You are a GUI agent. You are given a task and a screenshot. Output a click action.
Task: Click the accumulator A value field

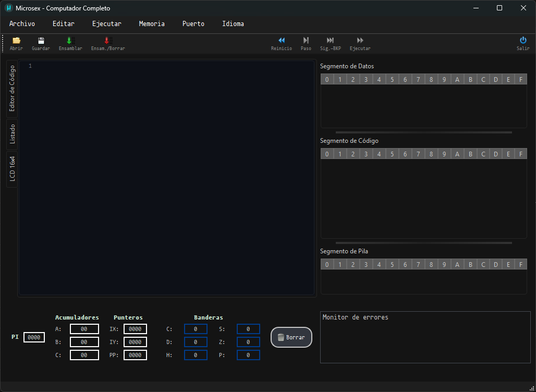point(84,329)
